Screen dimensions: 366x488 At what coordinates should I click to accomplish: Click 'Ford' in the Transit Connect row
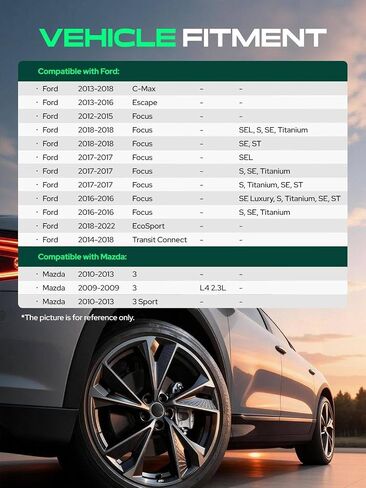(50, 240)
